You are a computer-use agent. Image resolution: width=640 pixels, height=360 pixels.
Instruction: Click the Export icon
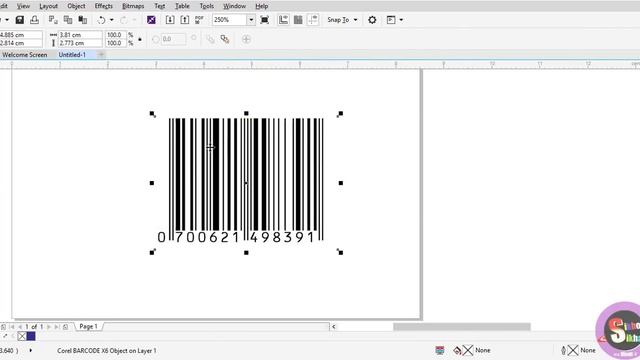[185, 20]
